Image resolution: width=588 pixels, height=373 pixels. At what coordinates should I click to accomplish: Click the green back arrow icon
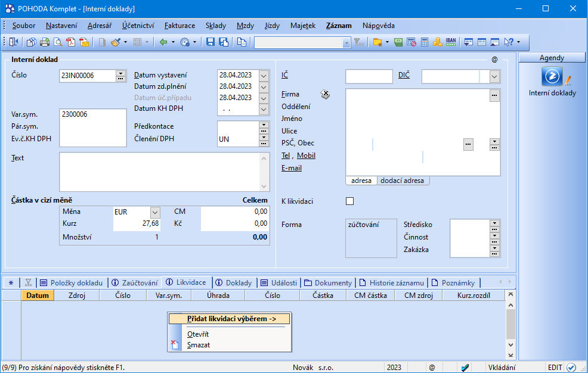(x=163, y=42)
